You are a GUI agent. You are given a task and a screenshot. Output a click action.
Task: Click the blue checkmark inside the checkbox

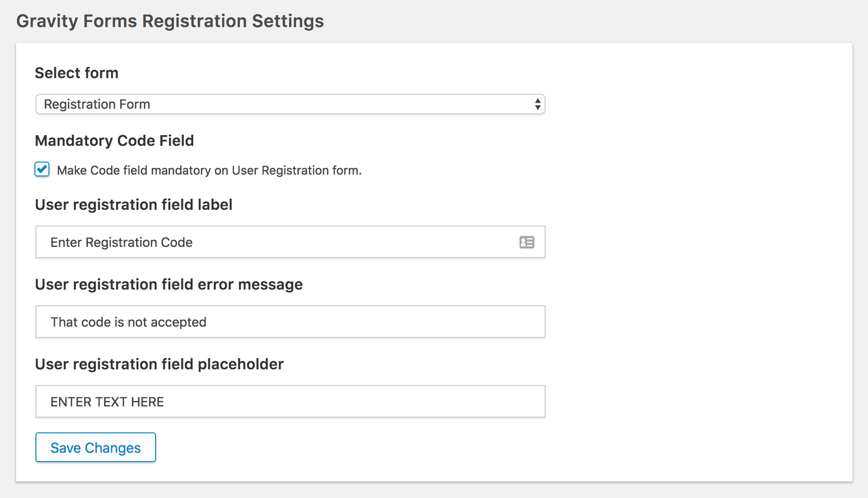[42, 168]
